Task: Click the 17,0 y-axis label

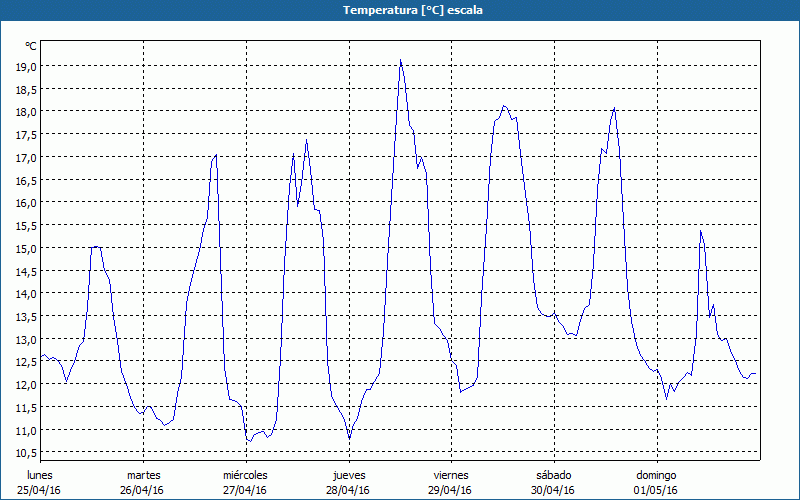Action: (x=28, y=158)
